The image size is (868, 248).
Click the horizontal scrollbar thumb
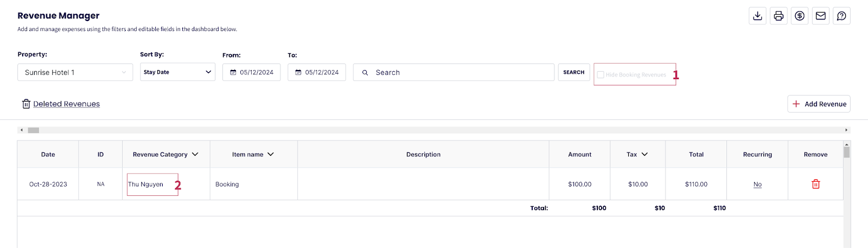(x=34, y=130)
